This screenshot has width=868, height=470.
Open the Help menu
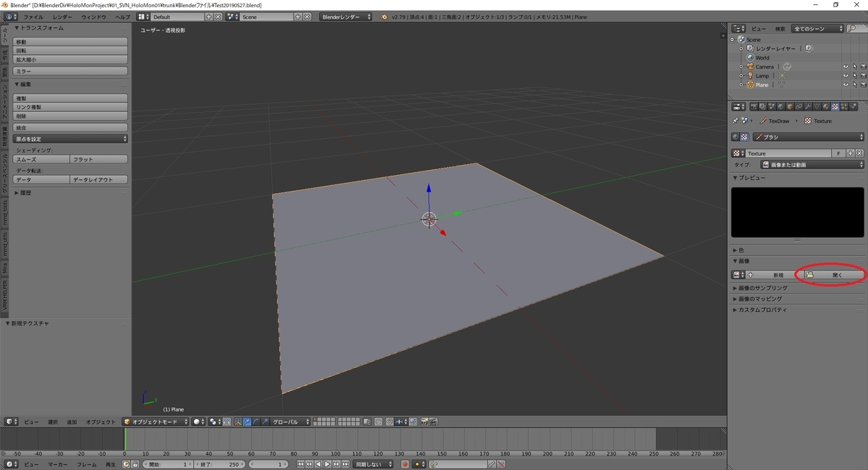coord(123,16)
